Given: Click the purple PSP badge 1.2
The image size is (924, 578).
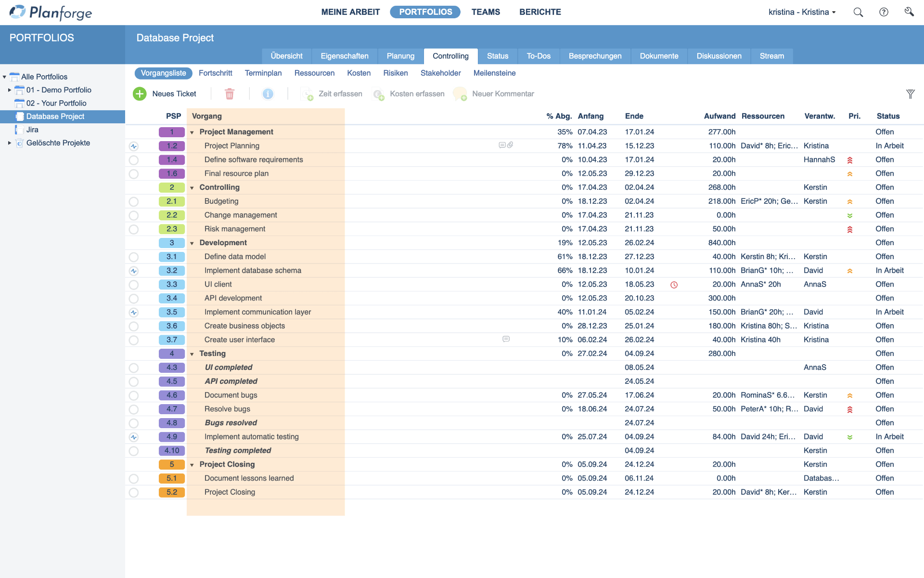Looking at the screenshot, I should (172, 145).
